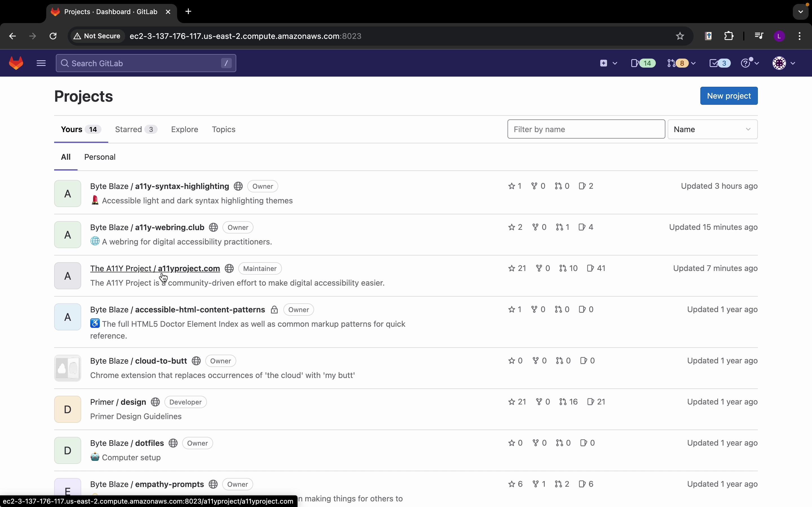The height and width of the screenshot is (507, 812).
Task: Click the Filter by name field
Action: tap(586, 130)
